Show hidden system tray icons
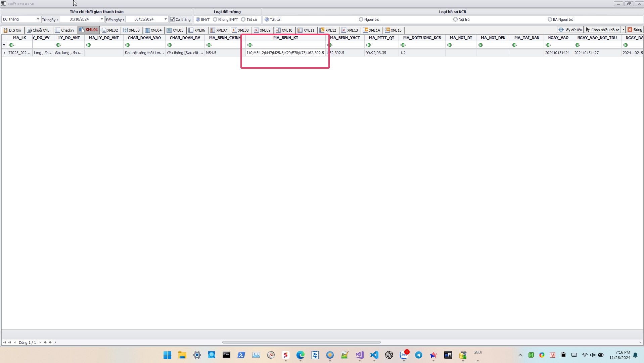 [520, 355]
